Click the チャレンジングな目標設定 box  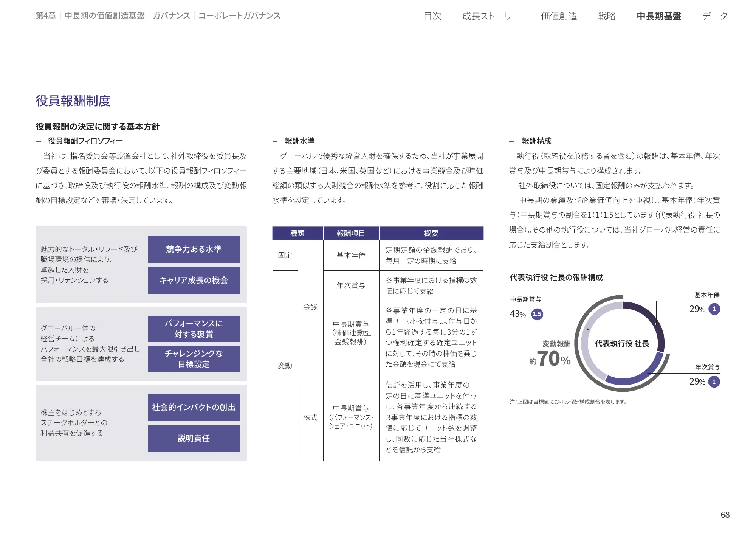194,359
